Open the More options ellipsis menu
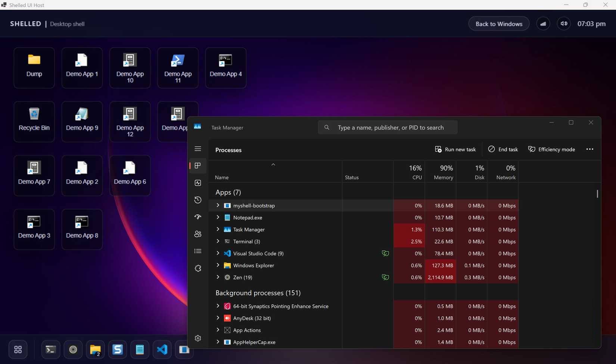The height and width of the screenshot is (364, 616). (x=589, y=149)
